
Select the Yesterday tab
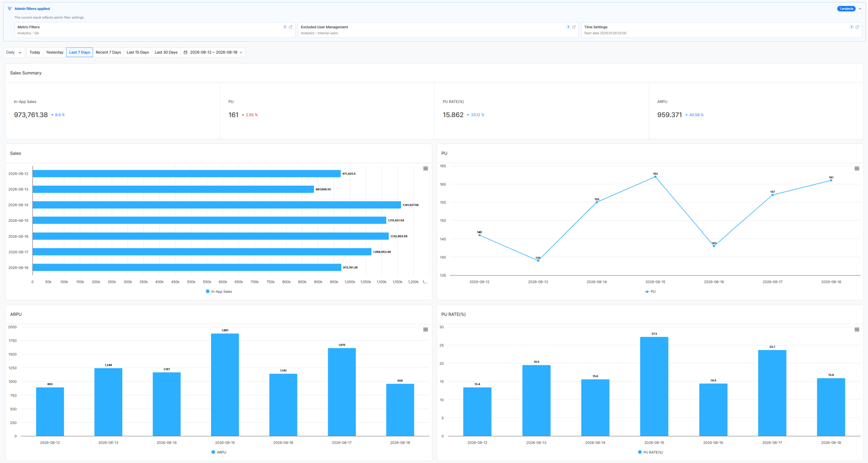pyautogui.click(x=55, y=53)
